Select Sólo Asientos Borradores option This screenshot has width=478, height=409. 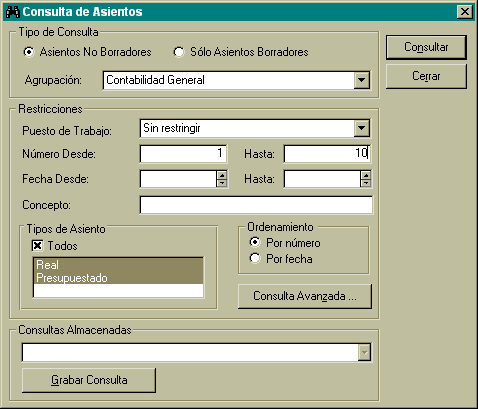[179, 52]
